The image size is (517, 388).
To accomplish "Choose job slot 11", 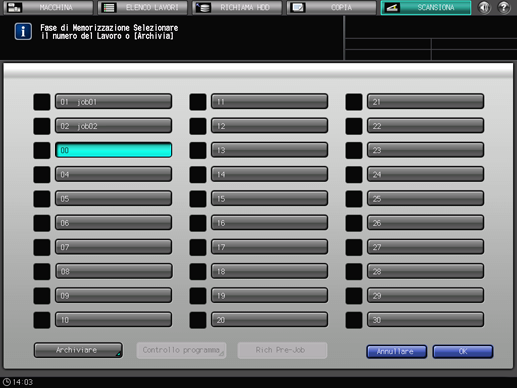I will tap(270, 102).
